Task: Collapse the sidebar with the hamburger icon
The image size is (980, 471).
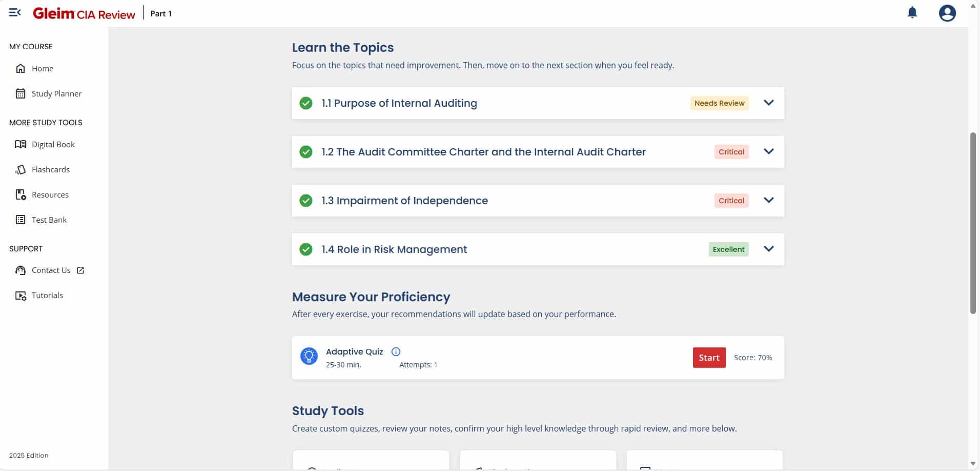Action: (x=15, y=12)
